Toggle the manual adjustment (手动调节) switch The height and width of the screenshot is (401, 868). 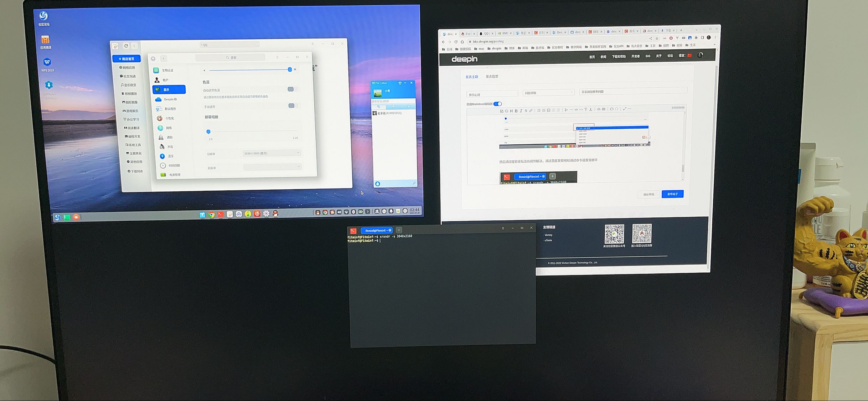(293, 106)
